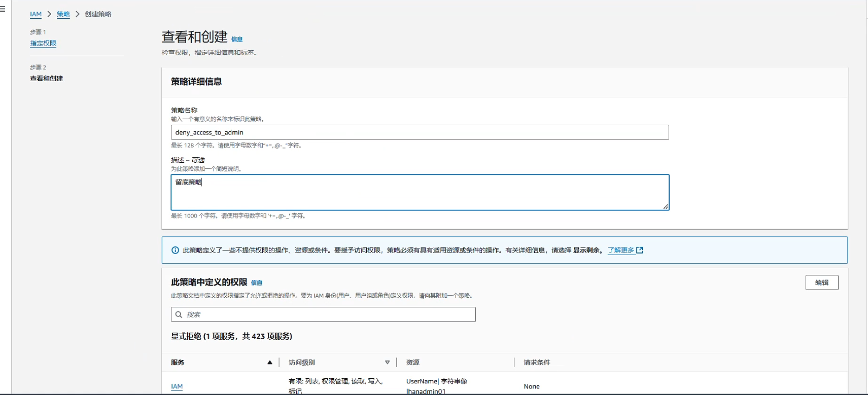Click 策略详细信息 section heading

coord(196,82)
